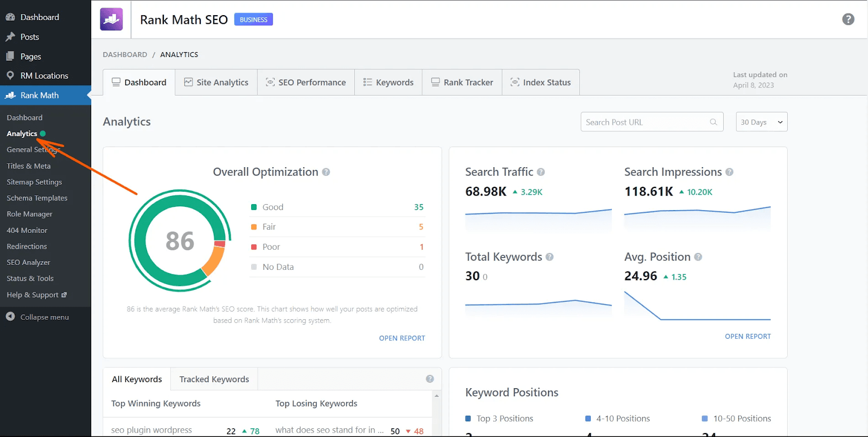Open Rank Math Dashboard submenu item

pos(24,117)
